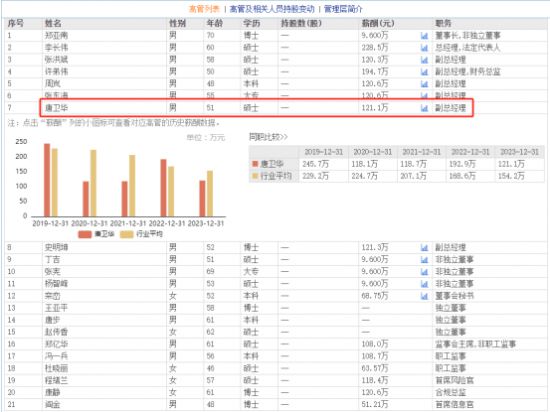Toggle salary chart icon in row 7 唐卫华
Image resolution: width=550 pixels, height=412 pixels.
tap(424, 108)
